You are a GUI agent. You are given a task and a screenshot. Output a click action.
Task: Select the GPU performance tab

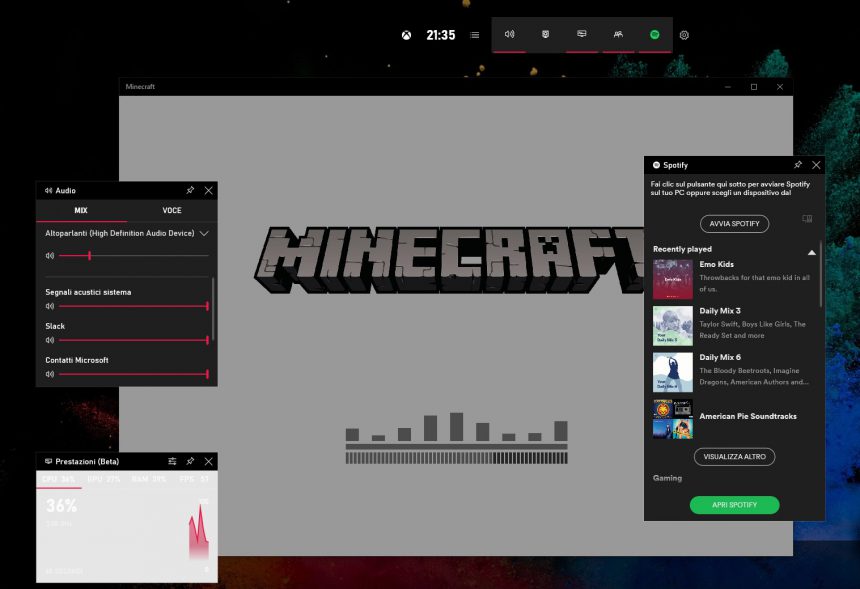104,479
